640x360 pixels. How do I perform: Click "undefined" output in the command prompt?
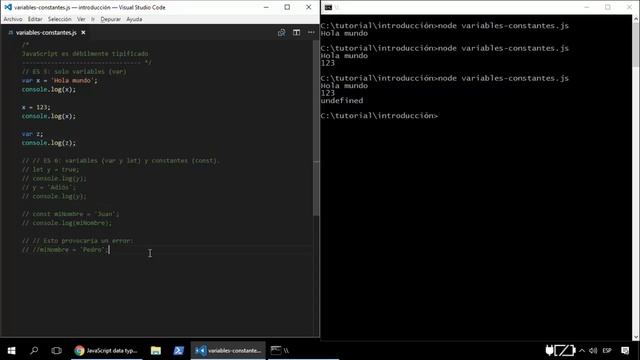point(342,100)
